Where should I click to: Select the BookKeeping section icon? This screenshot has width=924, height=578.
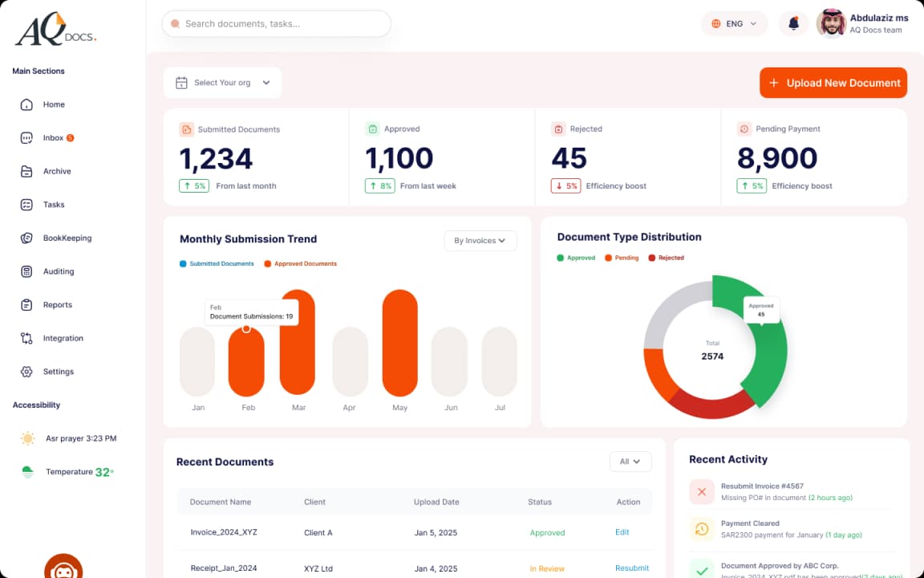point(27,238)
